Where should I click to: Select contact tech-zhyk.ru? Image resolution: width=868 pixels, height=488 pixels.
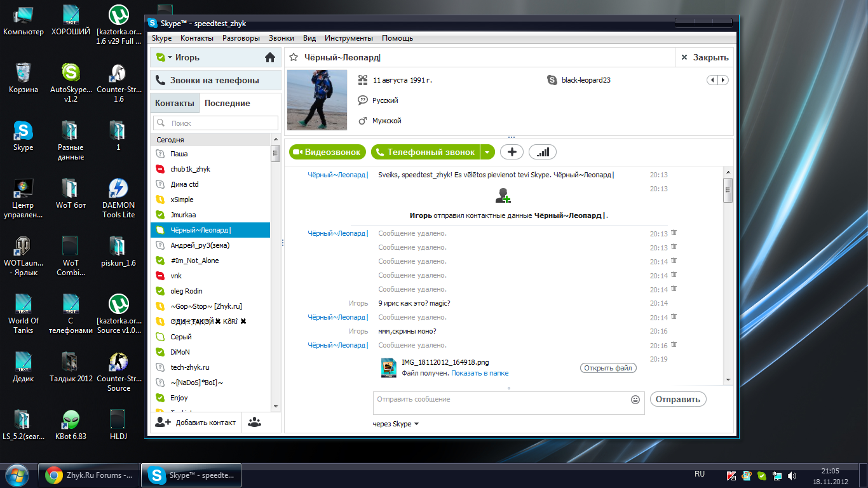[210, 367]
